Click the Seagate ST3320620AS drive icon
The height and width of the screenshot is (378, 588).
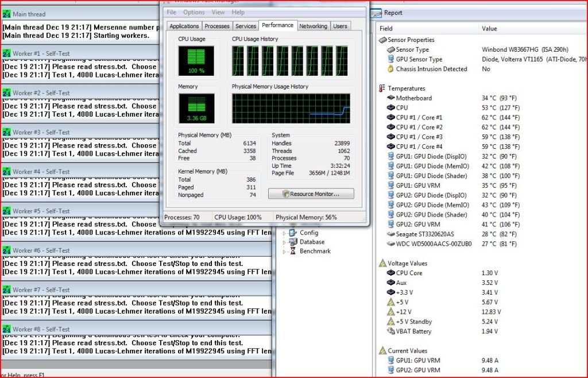390,234
